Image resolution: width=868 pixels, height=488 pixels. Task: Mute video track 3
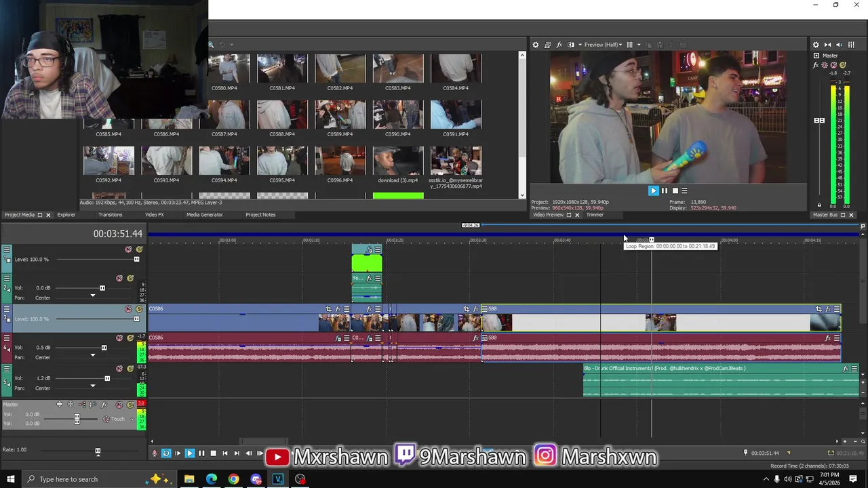tap(128, 309)
